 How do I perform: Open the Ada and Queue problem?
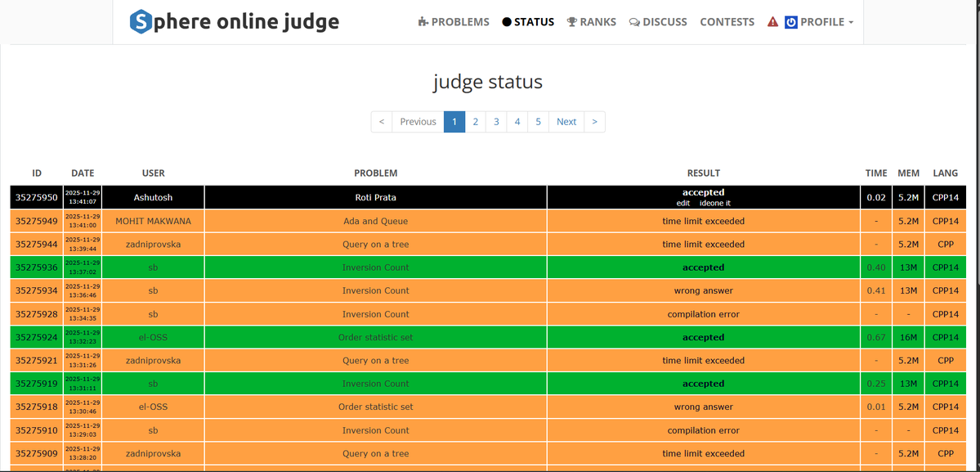[x=376, y=221]
